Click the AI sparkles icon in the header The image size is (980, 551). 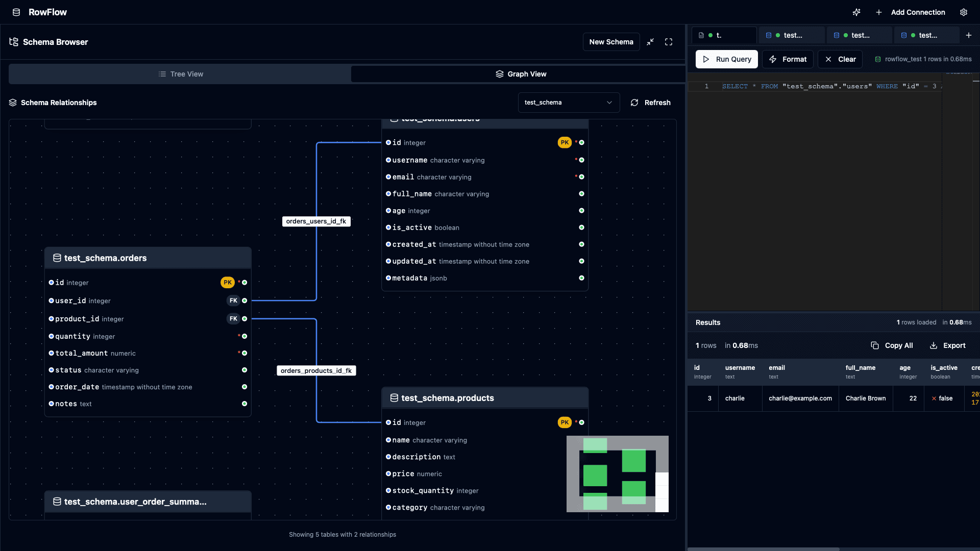coord(856,12)
